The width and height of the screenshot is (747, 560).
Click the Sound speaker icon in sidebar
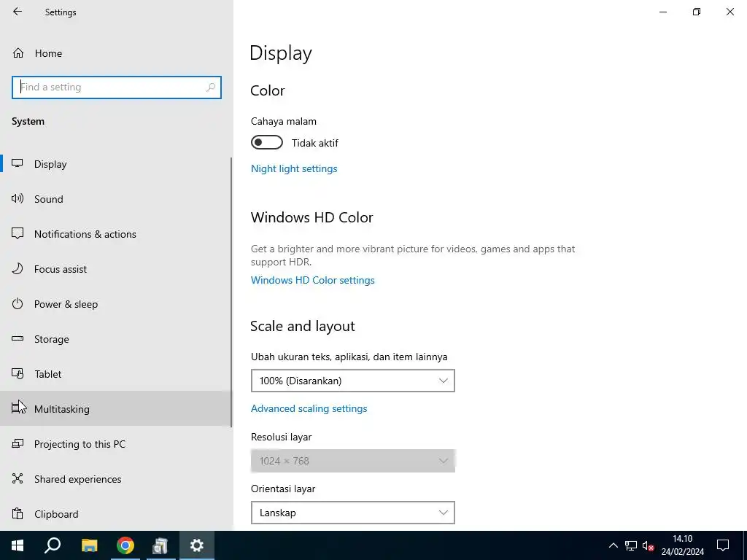(x=18, y=198)
